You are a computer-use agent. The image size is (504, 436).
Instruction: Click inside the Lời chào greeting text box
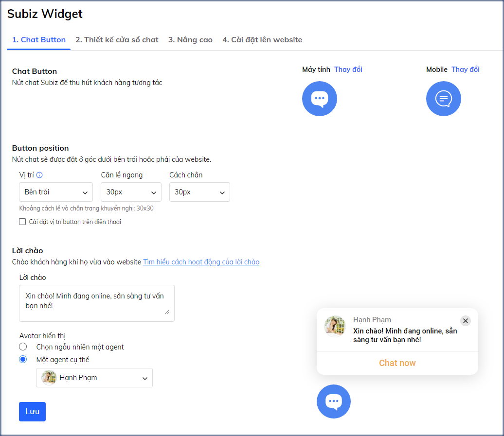pyautogui.click(x=96, y=301)
